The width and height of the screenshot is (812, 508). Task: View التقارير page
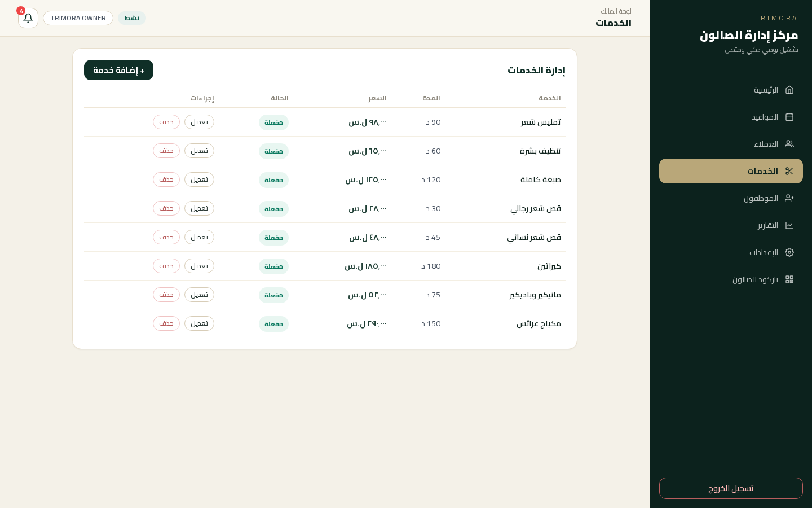pyautogui.click(x=731, y=225)
